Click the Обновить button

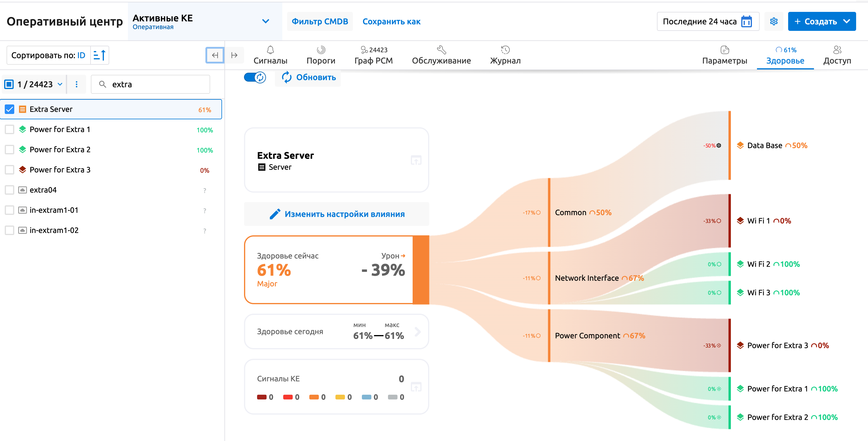click(308, 77)
